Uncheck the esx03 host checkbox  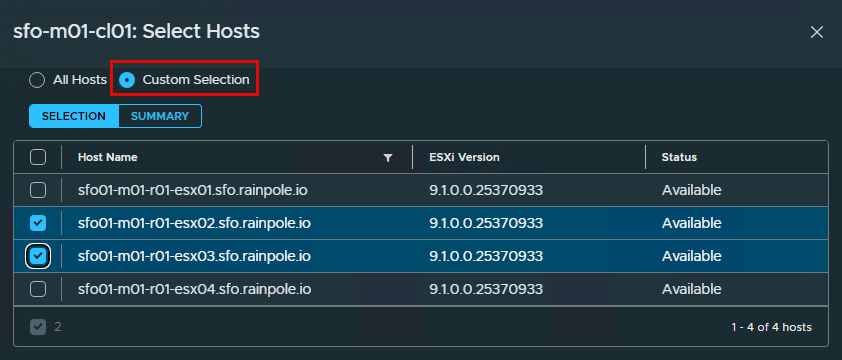click(38, 256)
